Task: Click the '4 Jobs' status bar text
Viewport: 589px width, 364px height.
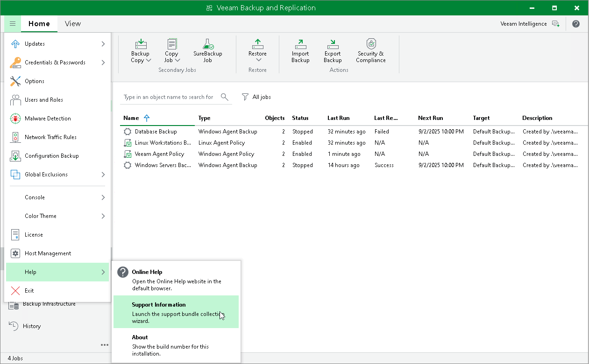Action: [x=15, y=358]
